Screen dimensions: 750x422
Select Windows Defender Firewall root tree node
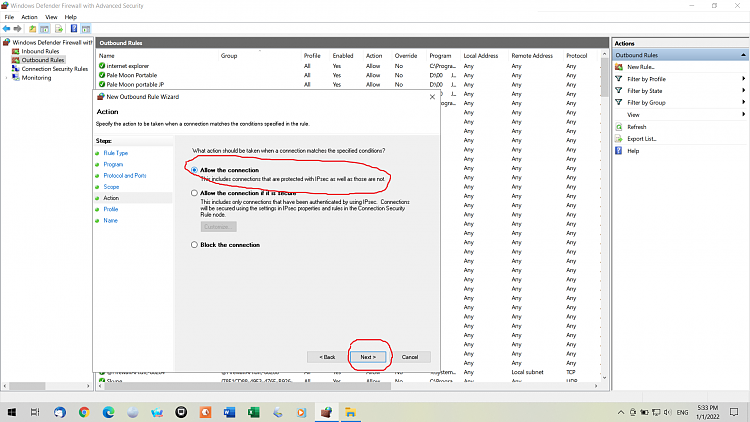[52, 43]
